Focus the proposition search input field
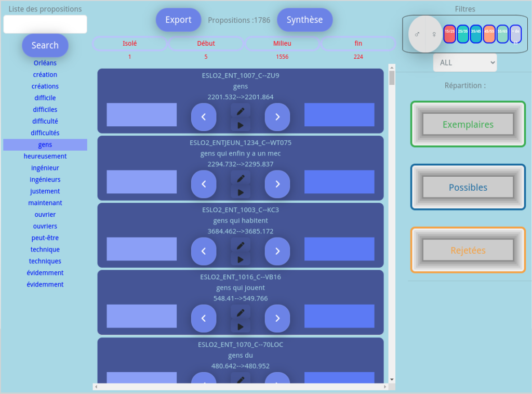This screenshot has width=532, height=394. click(45, 24)
